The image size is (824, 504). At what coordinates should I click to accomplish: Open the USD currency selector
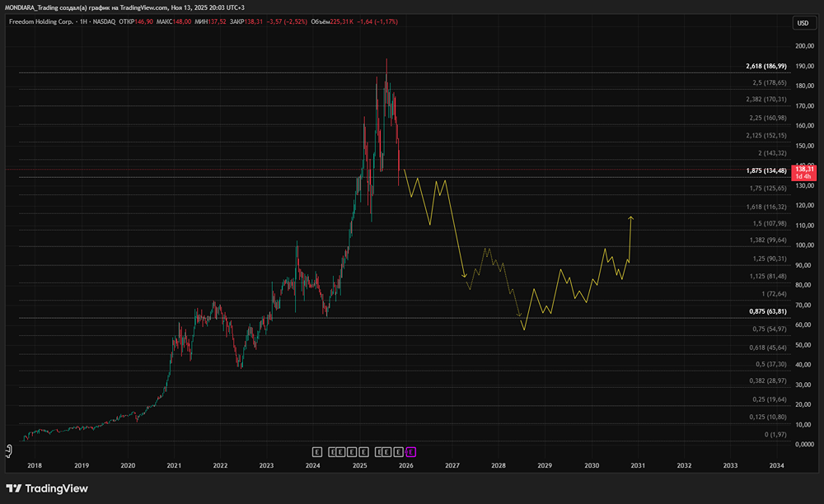(803, 22)
